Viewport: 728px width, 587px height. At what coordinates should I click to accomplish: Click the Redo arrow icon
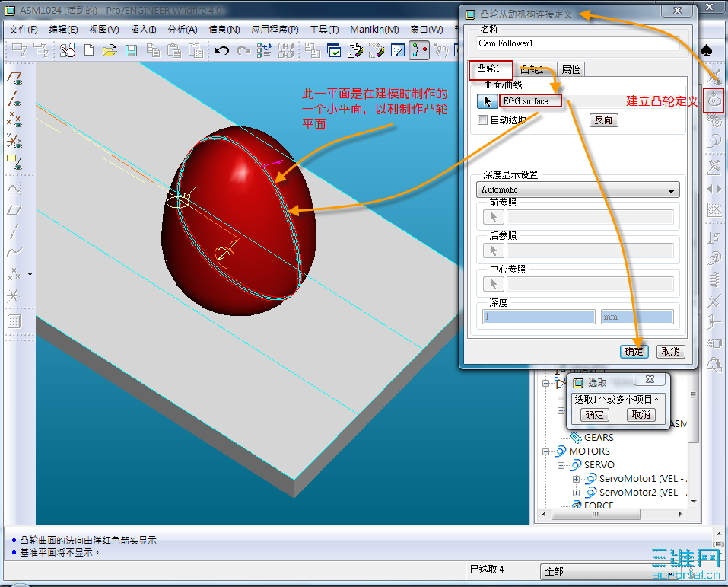(x=243, y=50)
